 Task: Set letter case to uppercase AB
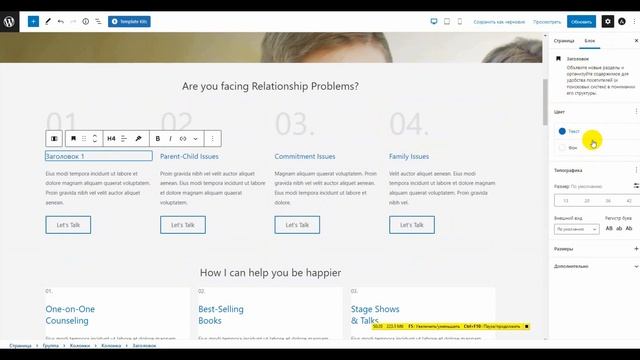pos(609,229)
